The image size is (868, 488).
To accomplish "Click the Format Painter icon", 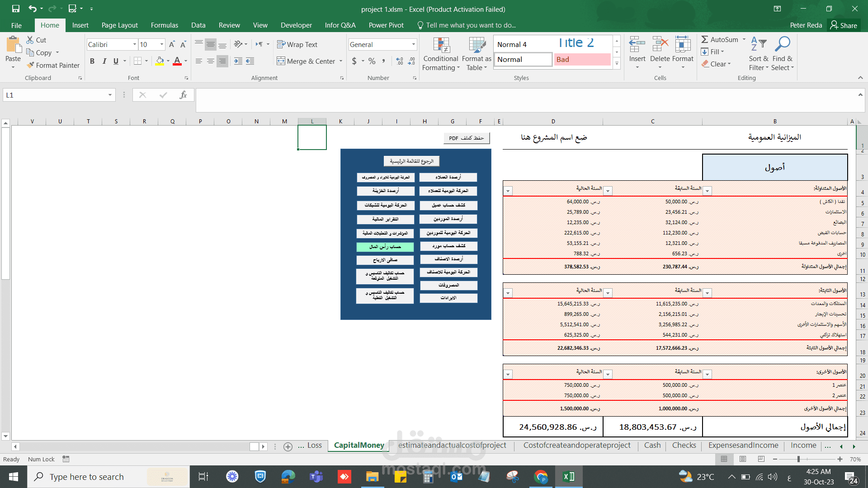I will tap(30, 65).
